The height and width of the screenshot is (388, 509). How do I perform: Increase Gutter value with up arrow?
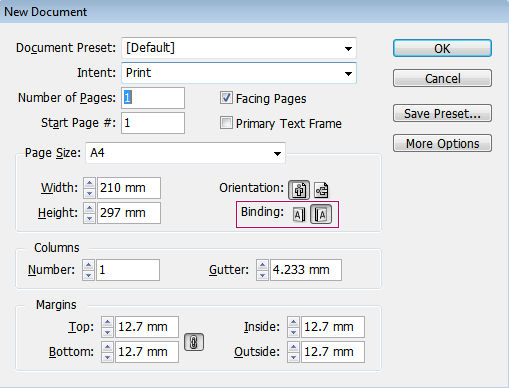click(262, 265)
